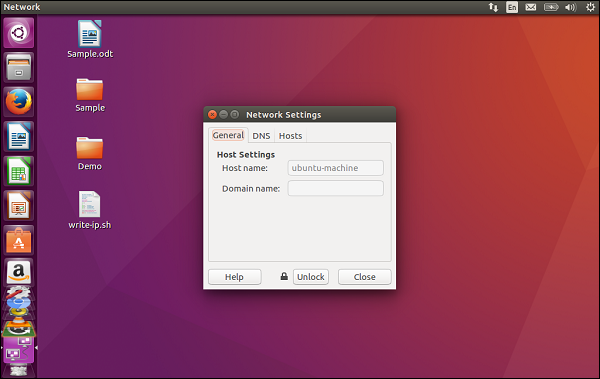Click the Help button
600x379 pixels.
click(235, 277)
